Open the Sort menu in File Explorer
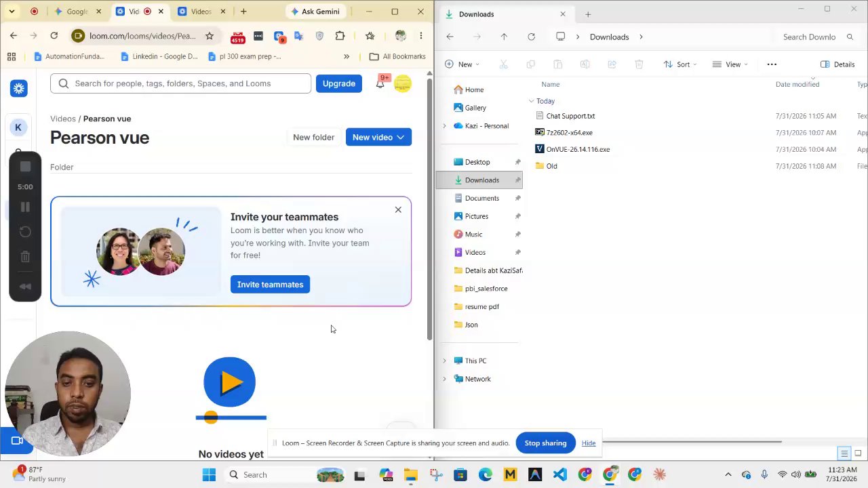The image size is (868, 488). [680, 64]
